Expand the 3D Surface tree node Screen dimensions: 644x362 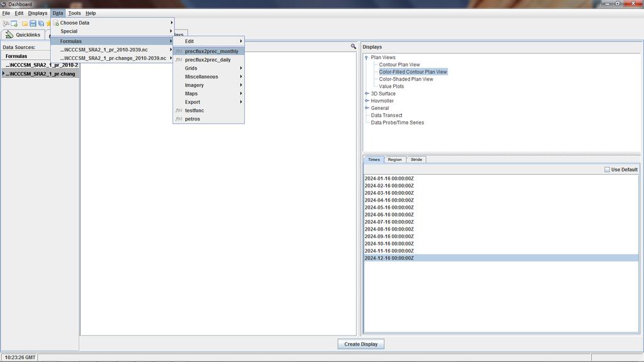click(x=367, y=94)
